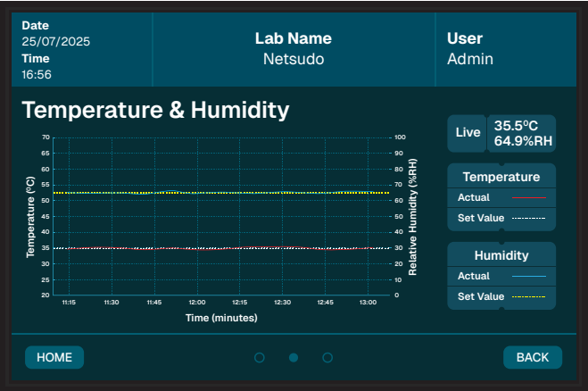The height and width of the screenshot is (391, 588).
Task: Click the Date 25/07/2025 field
Action: click(55, 33)
